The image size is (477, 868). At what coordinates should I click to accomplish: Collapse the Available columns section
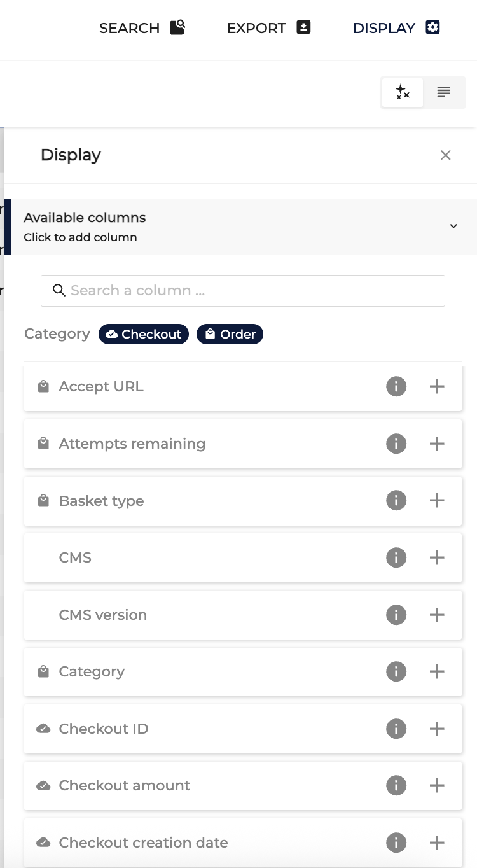453,226
